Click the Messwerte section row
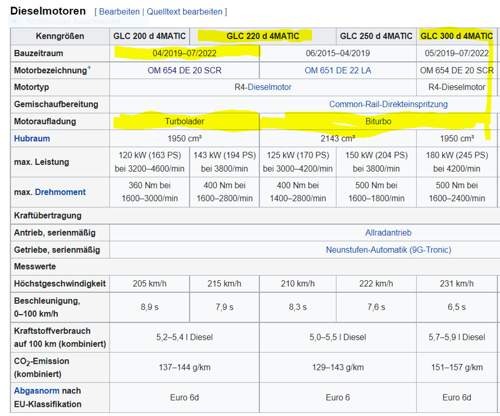The image size is (500, 416). click(255, 267)
